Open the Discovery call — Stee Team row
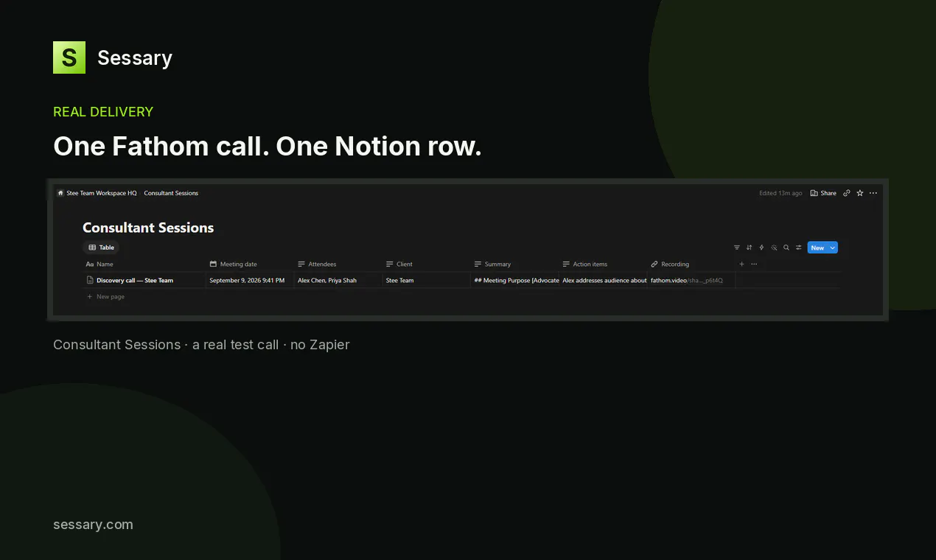Image resolution: width=936 pixels, height=560 pixels. pos(135,280)
